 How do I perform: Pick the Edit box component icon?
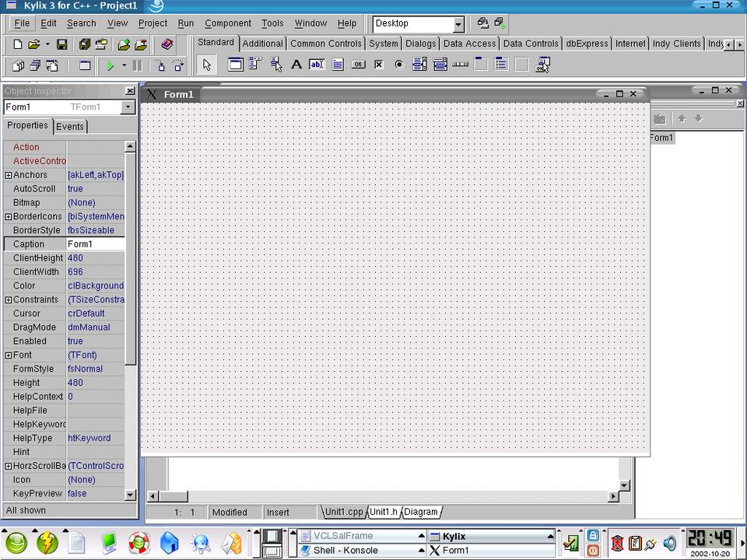(x=317, y=65)
